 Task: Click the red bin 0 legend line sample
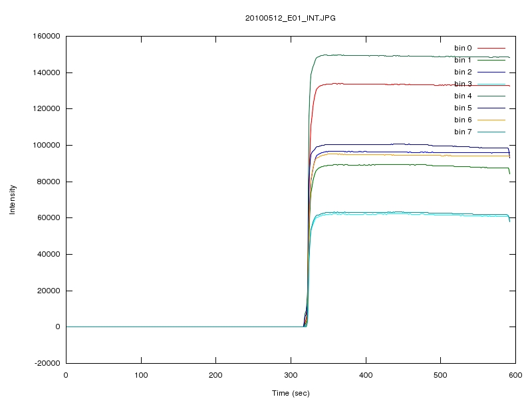[x=491, y=48]
